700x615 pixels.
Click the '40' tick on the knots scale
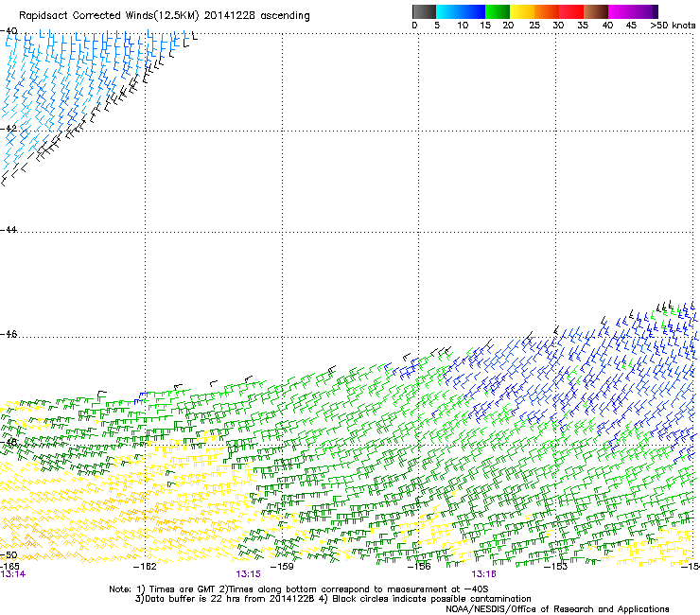pos(607,26)
